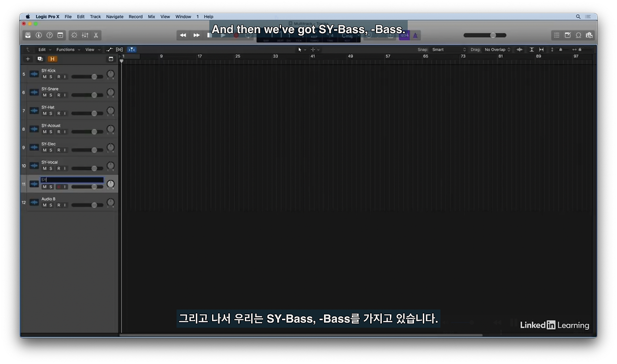Click the Rewind transport button
Viewport: 617px width, 364px height.
[183, 35]
